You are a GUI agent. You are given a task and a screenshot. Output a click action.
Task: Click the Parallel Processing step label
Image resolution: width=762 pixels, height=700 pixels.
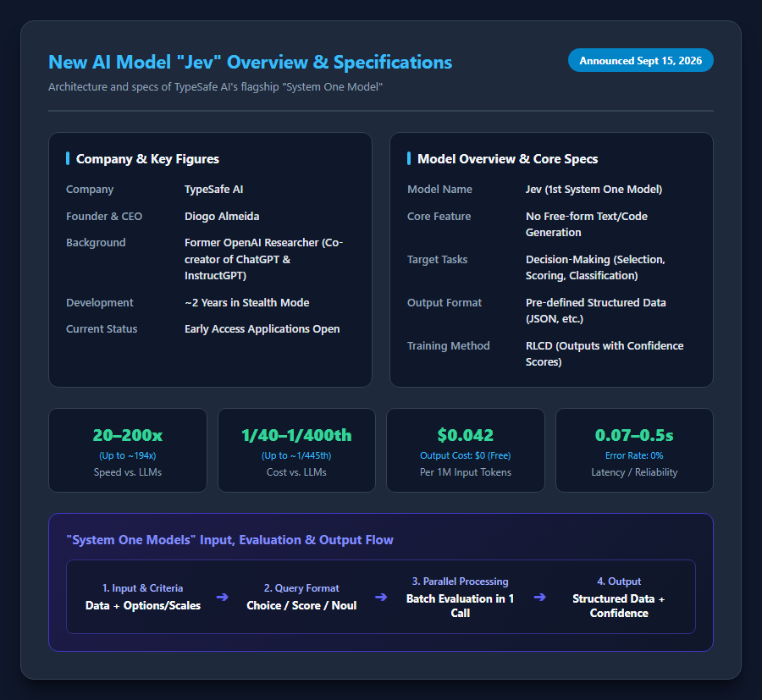[461, 581]
